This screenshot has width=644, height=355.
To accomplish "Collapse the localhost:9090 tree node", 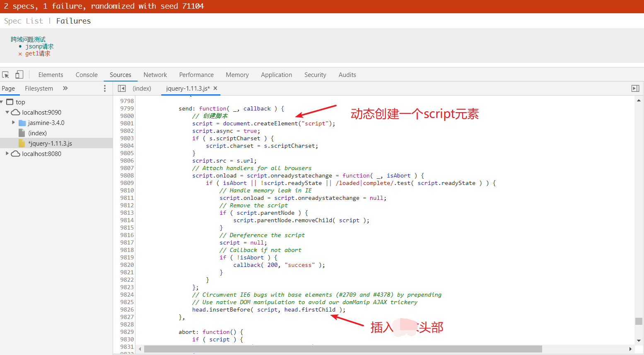I will click(x=7, y=112).
